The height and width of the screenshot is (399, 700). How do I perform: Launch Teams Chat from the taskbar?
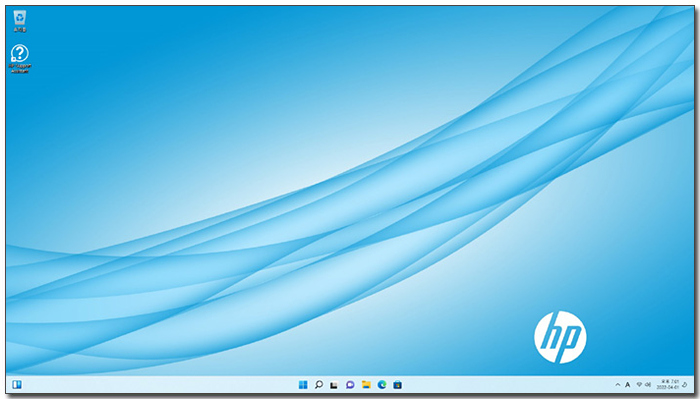350,385
